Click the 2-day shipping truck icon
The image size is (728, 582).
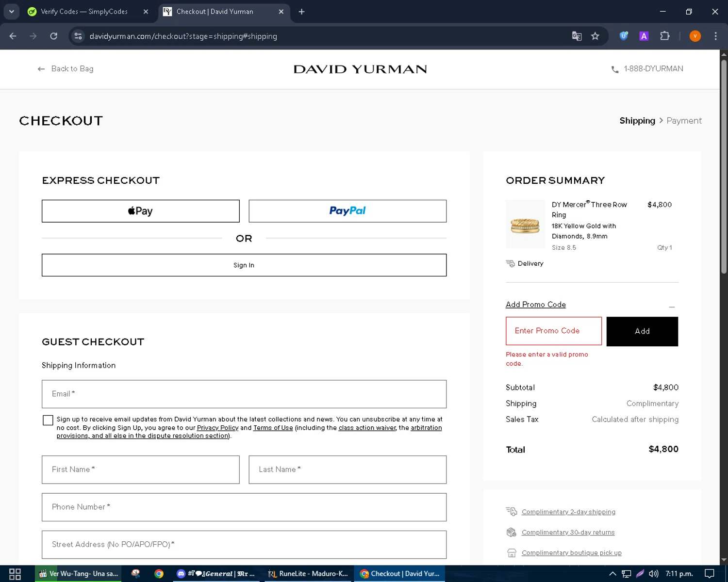coord(511,512)
